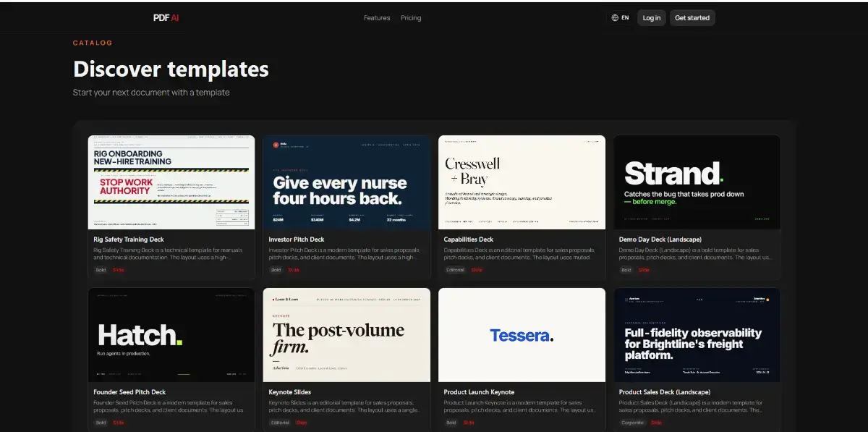Click Editorial tag on Keynote Slides
The image size is (868, 432).
pos(280,423)
